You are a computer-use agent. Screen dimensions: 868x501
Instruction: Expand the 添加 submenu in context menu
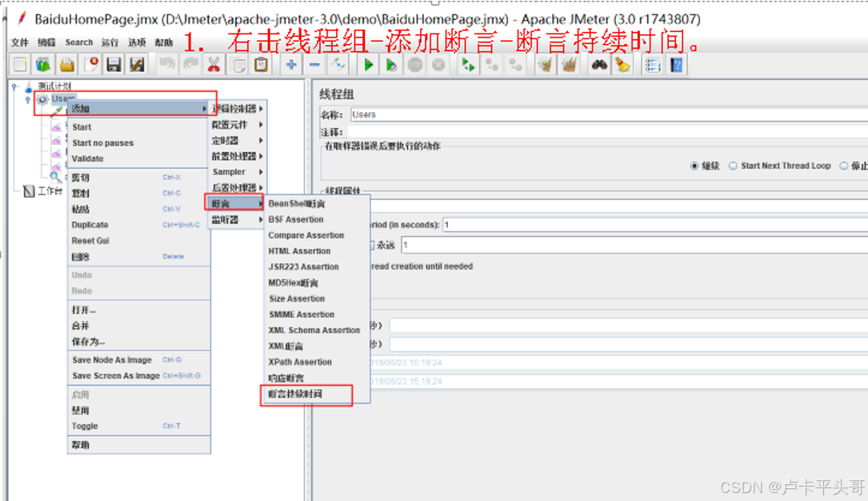tap(138, 109)
